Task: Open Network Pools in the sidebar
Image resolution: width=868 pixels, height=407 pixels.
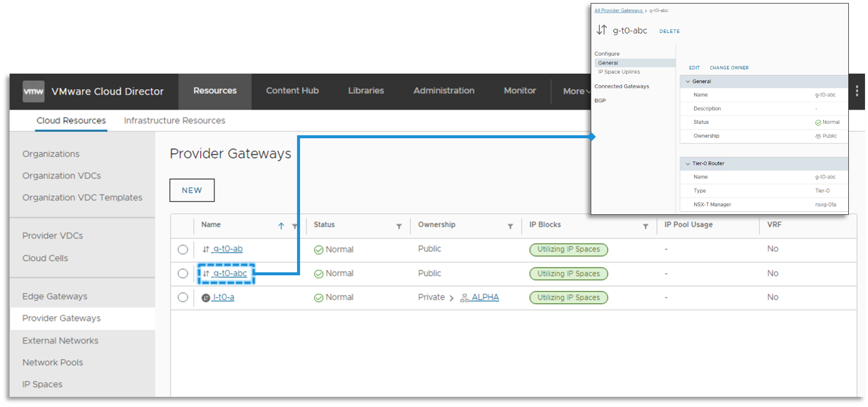Action: pos(53,362)
